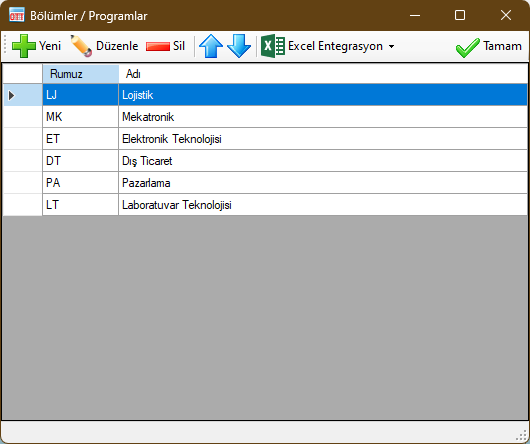This screenshot has width=530, height=444.
Task: Click the green plus Yeni icon
Action: pyautogui.click(x=24, y=46)
